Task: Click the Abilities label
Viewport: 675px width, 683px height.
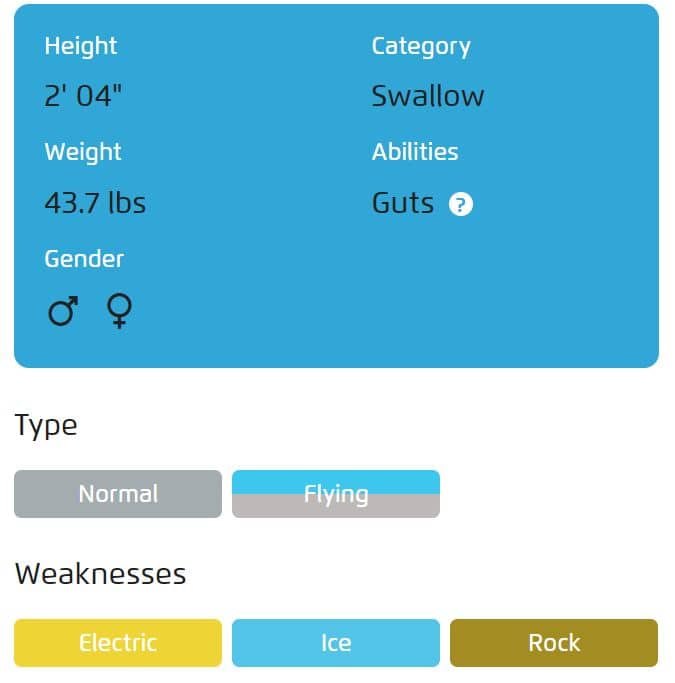Action: [415, 152]
